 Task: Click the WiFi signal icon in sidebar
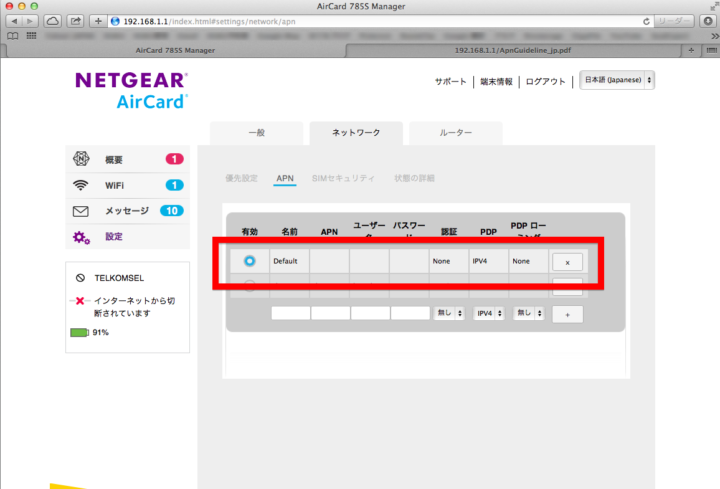coord(82,185)
